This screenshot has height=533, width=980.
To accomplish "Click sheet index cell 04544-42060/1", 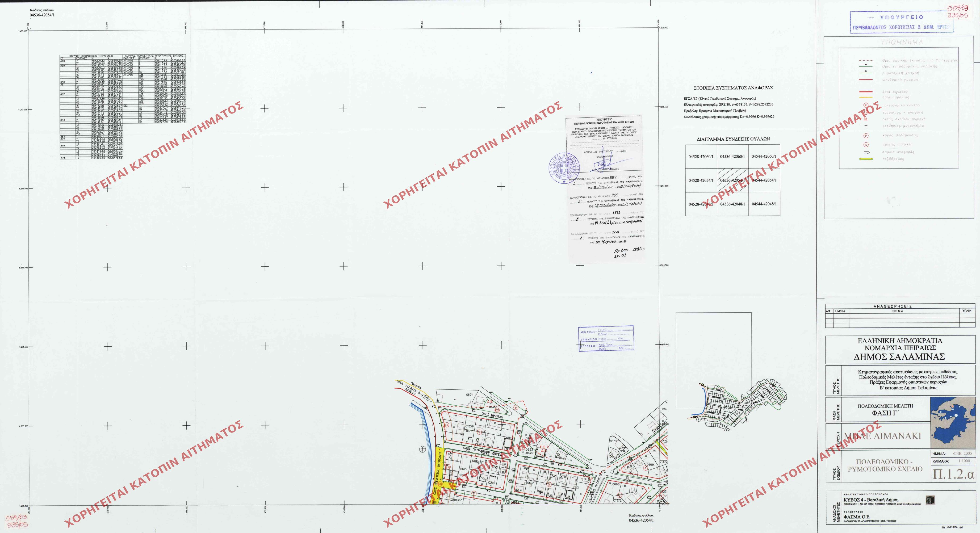I will tap(764, 156).
